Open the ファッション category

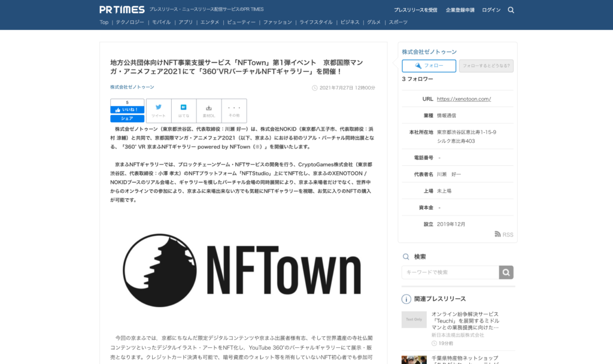[x=277, y=22]
